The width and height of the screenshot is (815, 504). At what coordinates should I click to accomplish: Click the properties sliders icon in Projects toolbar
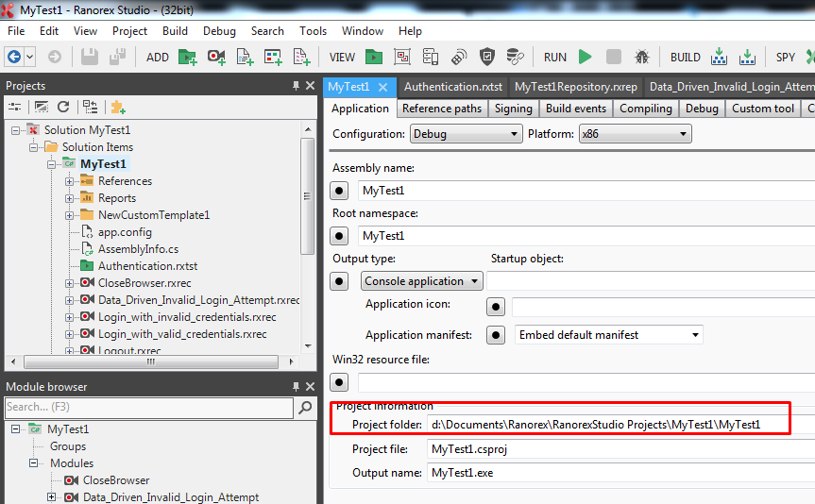point(14,107)
